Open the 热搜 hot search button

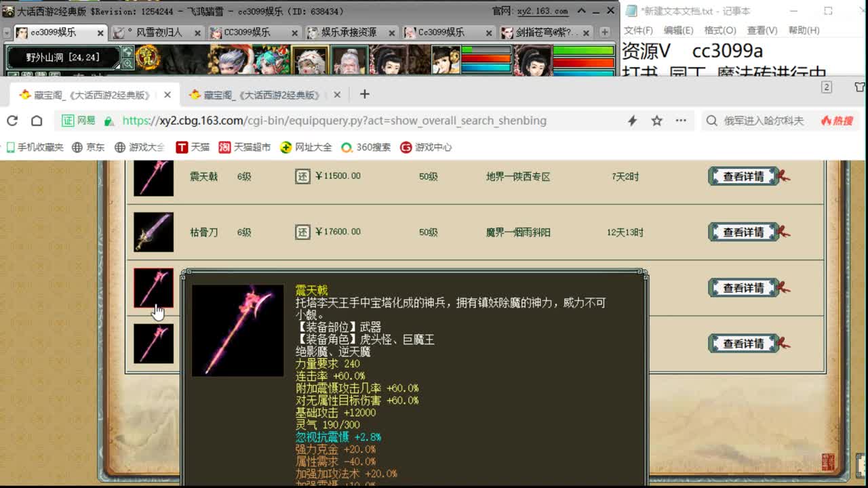pyautogui.click(x=837, y=121)
